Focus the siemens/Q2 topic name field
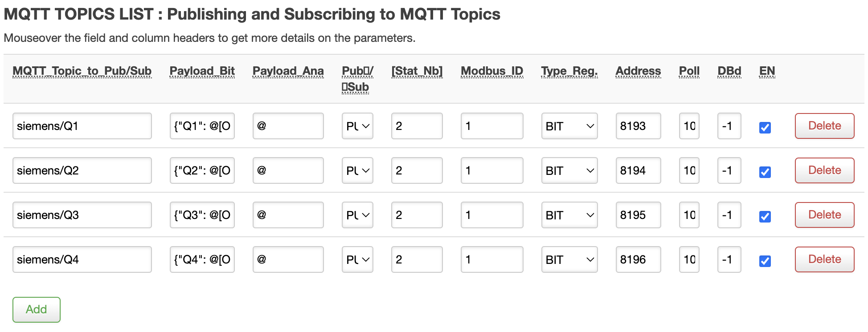Screen dimensions: 868x332 [82, 170]
